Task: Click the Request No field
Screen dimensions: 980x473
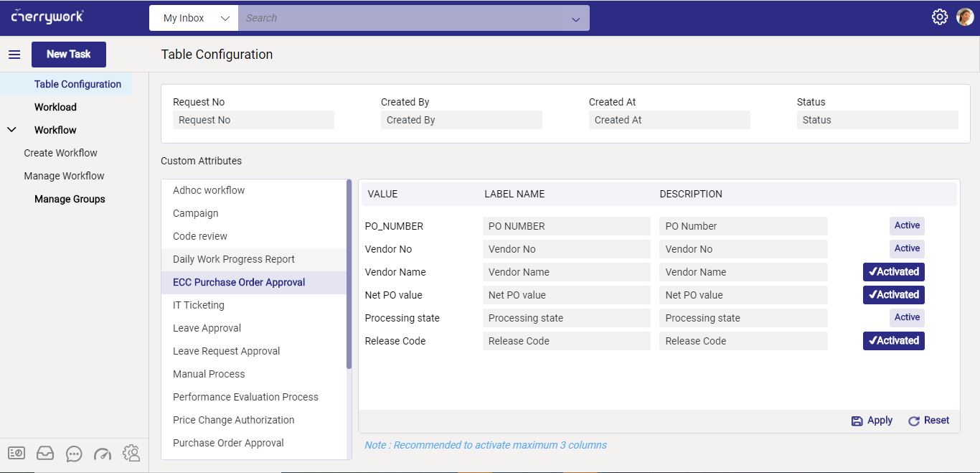Action: coord(253,120)
